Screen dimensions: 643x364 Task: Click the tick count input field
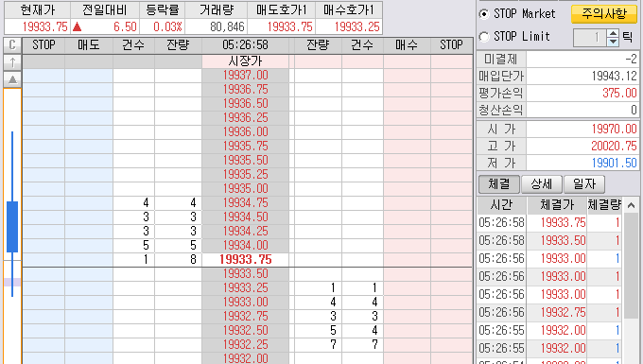click(x=590, y=37)
